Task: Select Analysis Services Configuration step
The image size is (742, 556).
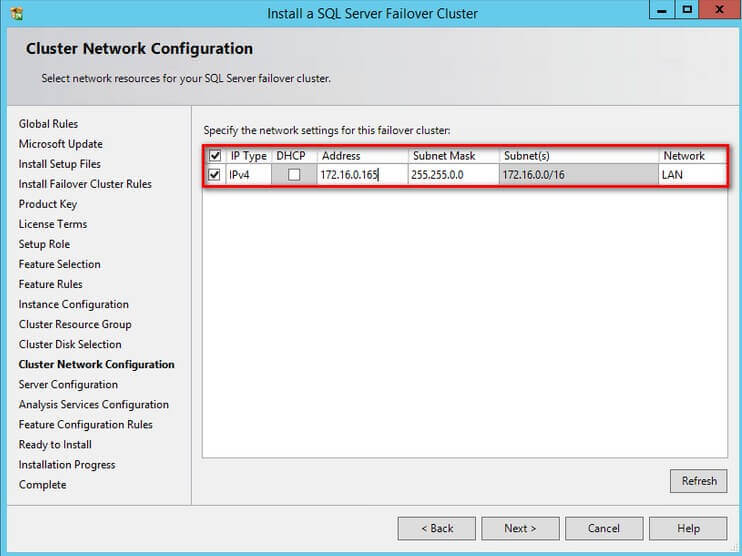Action: tap(94, 405)
